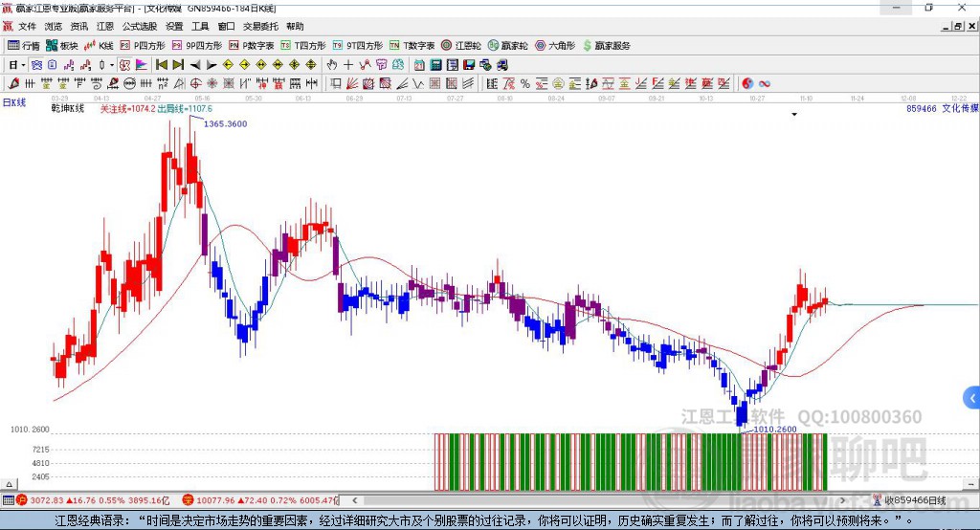The height and width of the screenshot is (530, 980).
Task: Open the calendar icon in toolbar
Action: click(419, 65)
